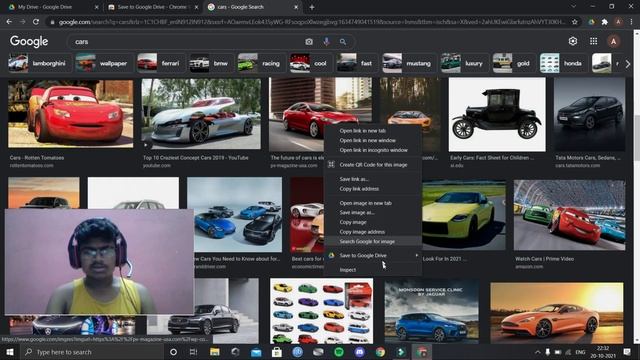Open Microsoft Store from the taskbar
The width and height of the screenshot is (640, 360).
point(276,352)
